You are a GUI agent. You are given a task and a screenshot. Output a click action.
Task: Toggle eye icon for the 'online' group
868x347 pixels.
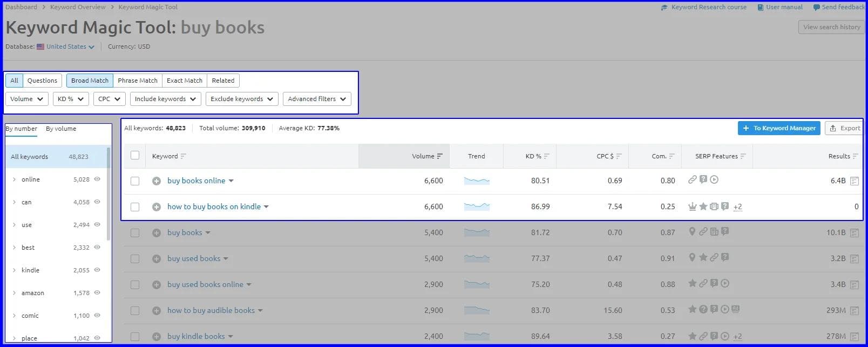point(97,179)
